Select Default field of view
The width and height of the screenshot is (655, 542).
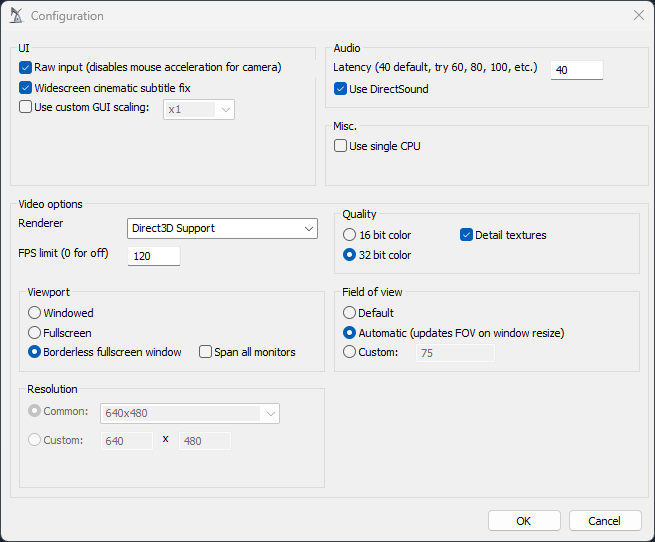click(350, 313)
